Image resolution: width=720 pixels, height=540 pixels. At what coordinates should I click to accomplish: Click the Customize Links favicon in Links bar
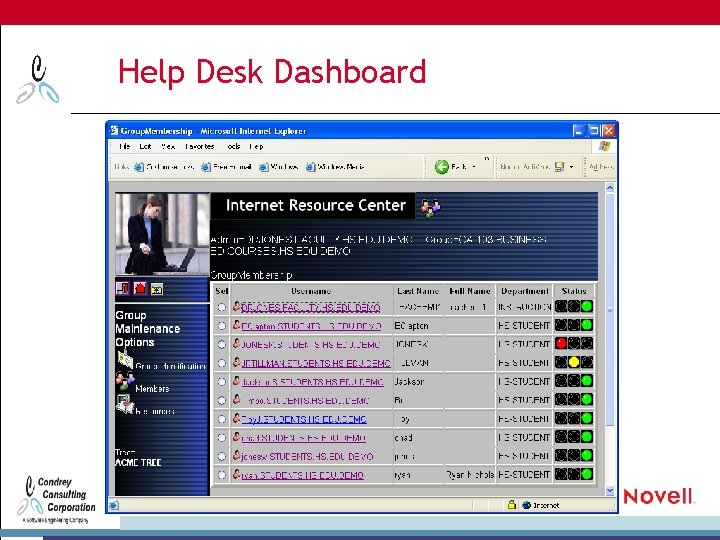(139, 167)
